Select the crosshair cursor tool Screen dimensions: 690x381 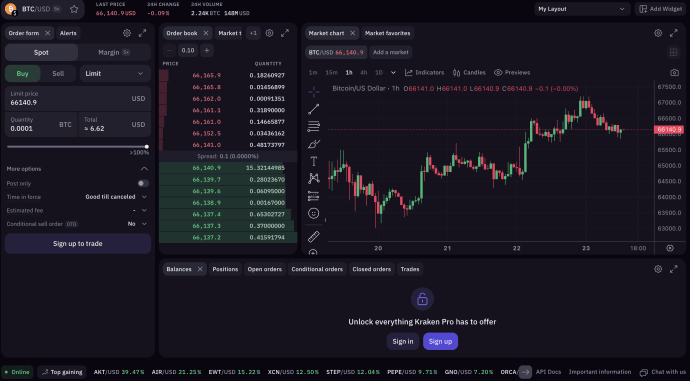[314, 92]
